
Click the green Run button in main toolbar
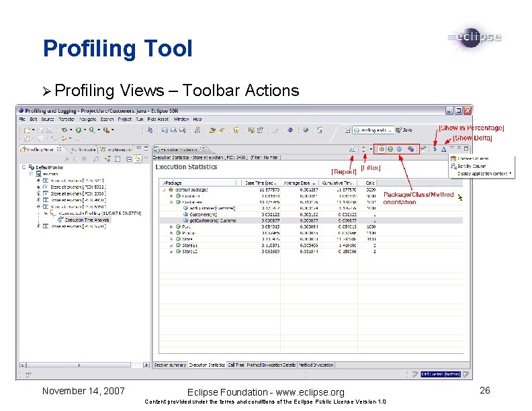79,130
